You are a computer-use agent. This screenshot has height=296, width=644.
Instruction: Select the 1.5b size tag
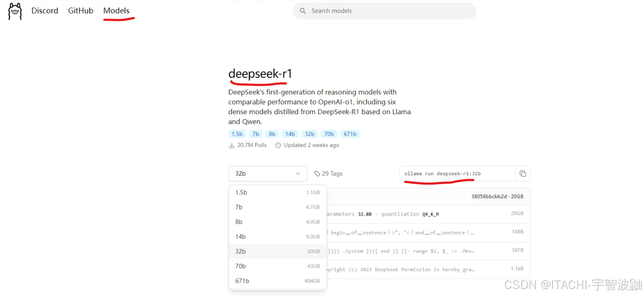[x=237, y=134]
